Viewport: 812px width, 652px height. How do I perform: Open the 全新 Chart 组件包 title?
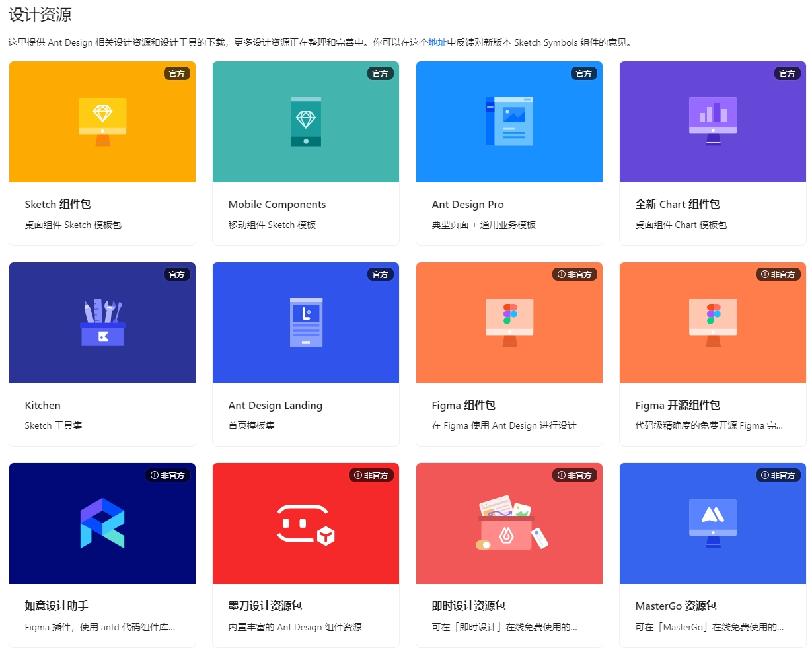678,204
